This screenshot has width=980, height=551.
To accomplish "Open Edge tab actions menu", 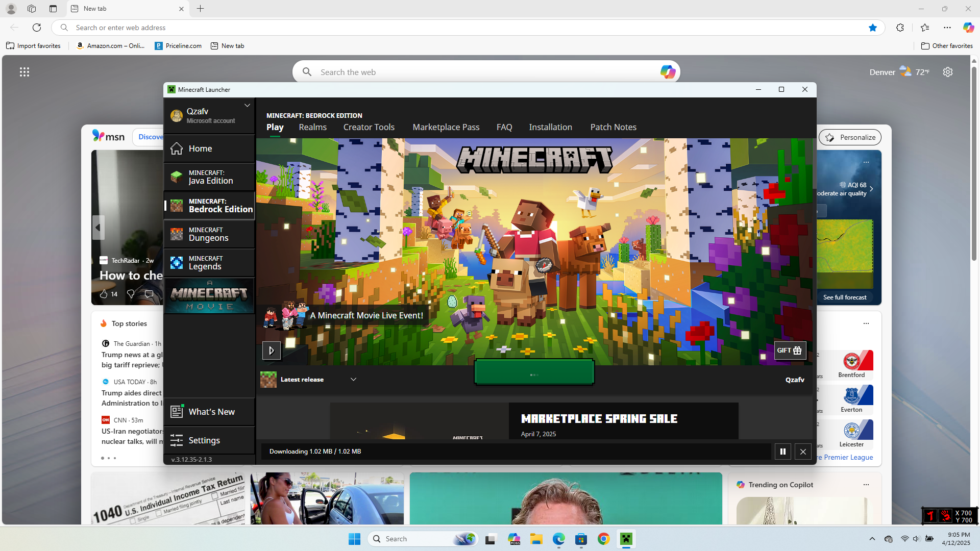I will (53, 9).
